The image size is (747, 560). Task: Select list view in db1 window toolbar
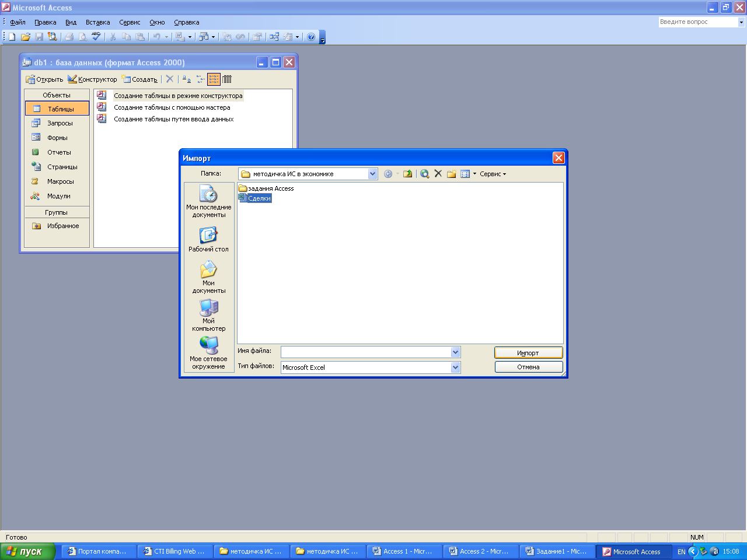point(214,79)
